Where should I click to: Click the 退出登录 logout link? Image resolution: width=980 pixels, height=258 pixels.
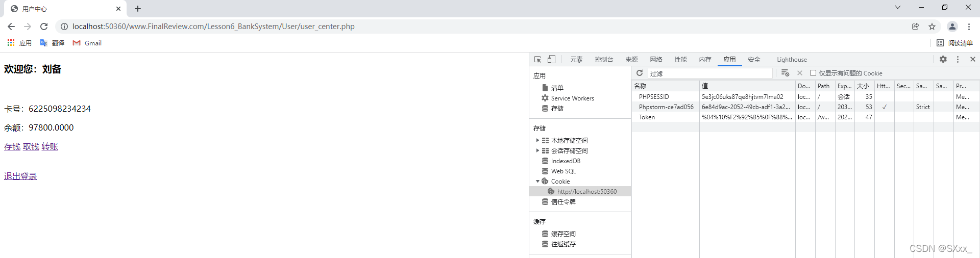[x=20, y=176]
